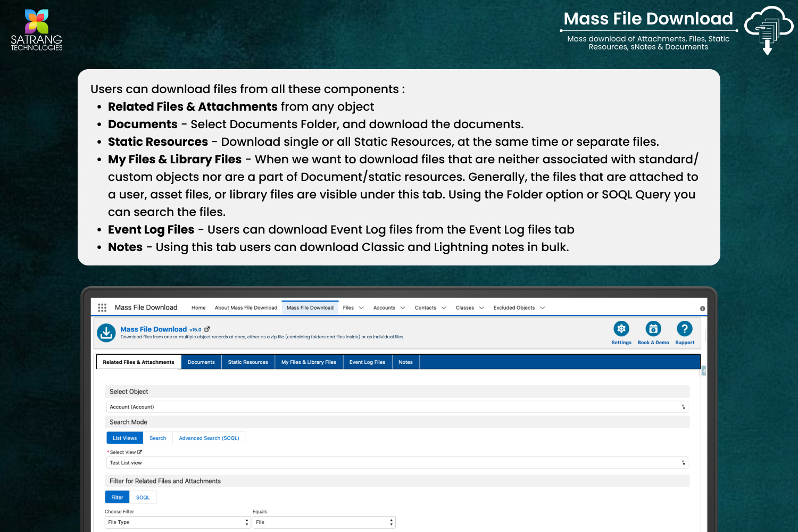Click the Settings gear icon
Image resolution: width=798 pixels, height=532 pixels.
pyautogui.click(x=621, y=329)
